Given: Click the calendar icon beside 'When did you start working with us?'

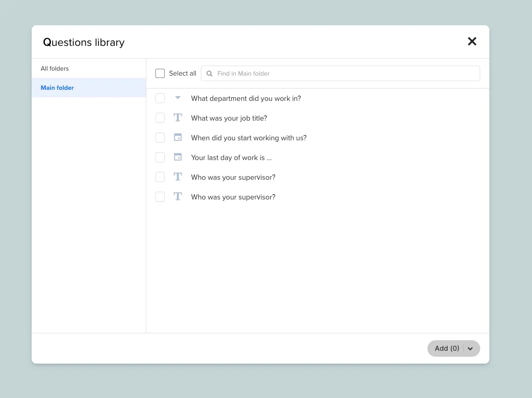Looking at the screenshot, I should (x=177, y=137).
